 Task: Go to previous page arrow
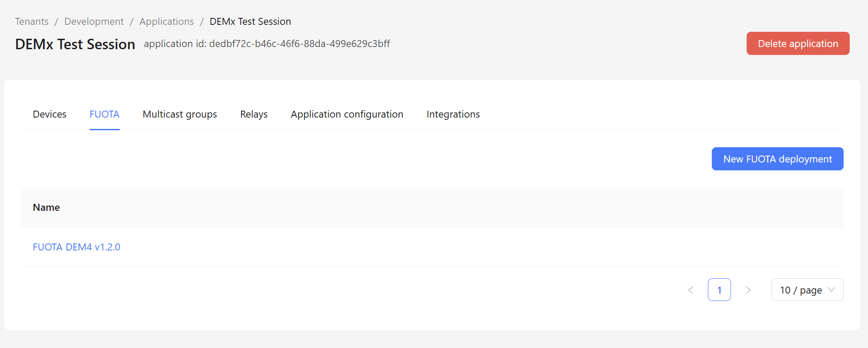click(690, 290)
